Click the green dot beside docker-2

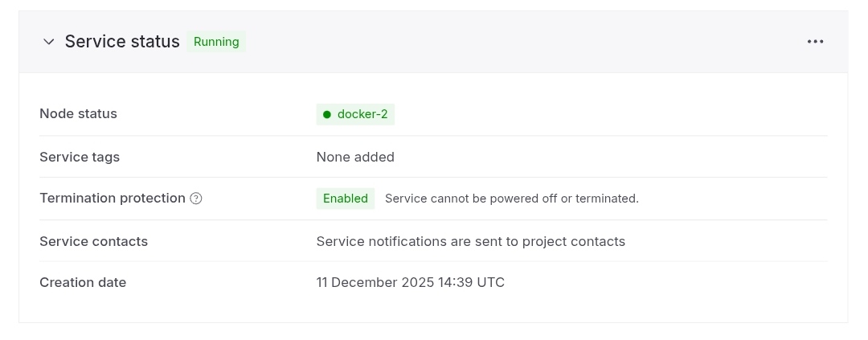(327, 115)
